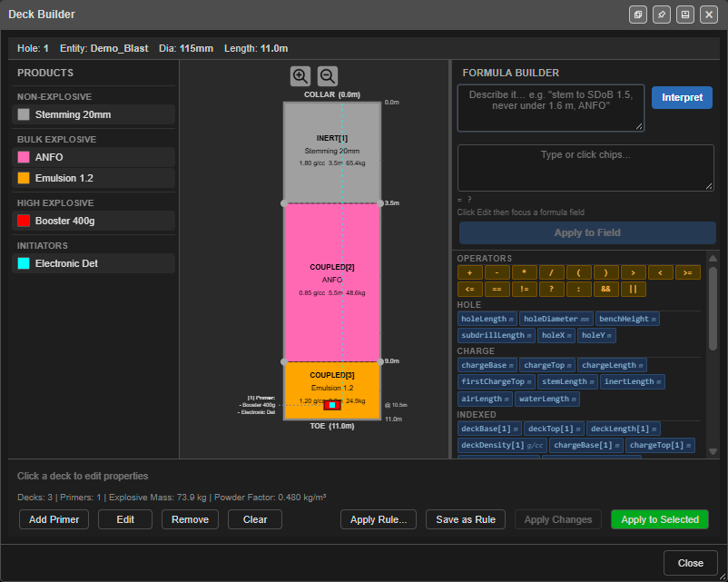Click the chip list scrollbar down arrow
Image resolution: width=728 pixels, height=582 pixels.
pyautogui.click(x=713, y=451)
